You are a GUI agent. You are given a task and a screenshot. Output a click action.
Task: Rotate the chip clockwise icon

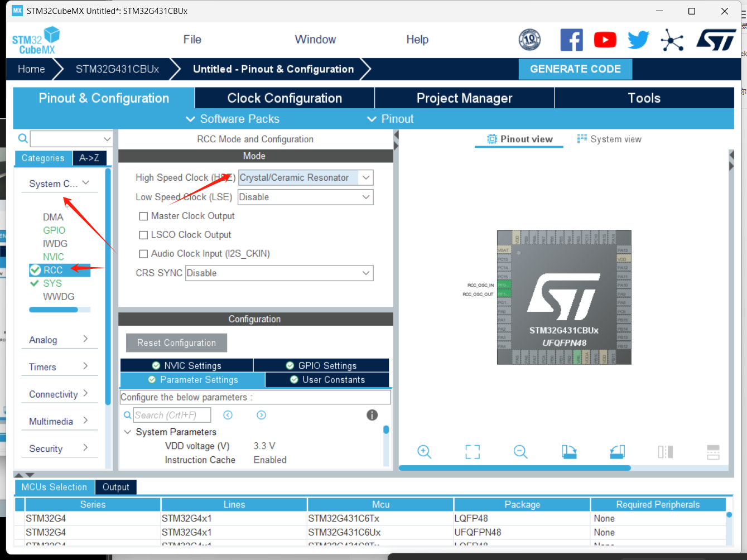click(x=569, y=452)
